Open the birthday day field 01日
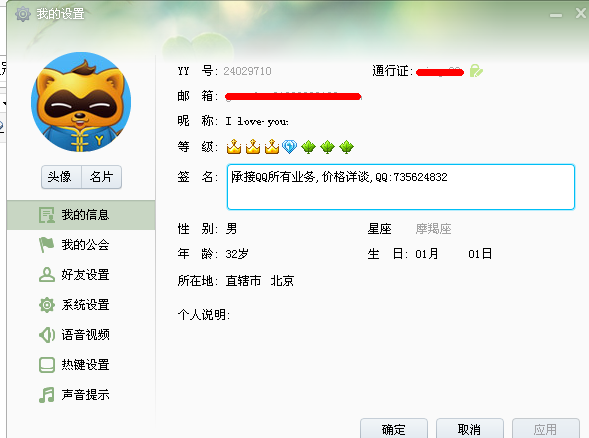 [480, 254]
